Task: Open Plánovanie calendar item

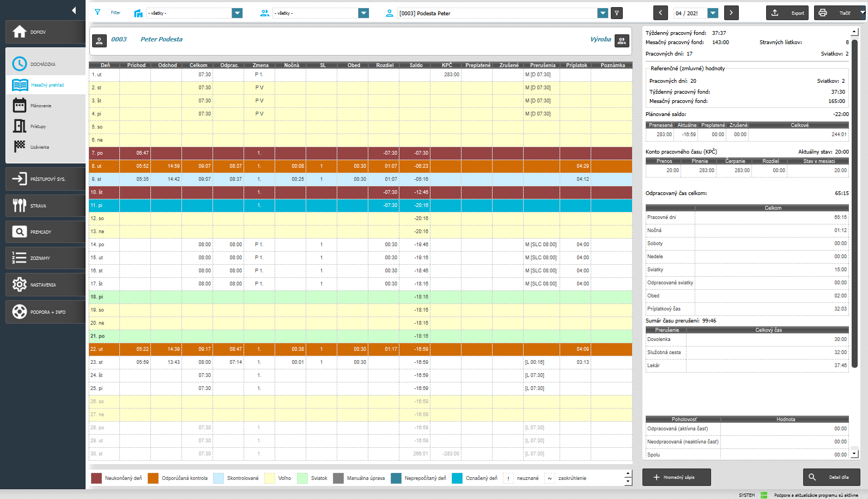Action: coord(46,106)
